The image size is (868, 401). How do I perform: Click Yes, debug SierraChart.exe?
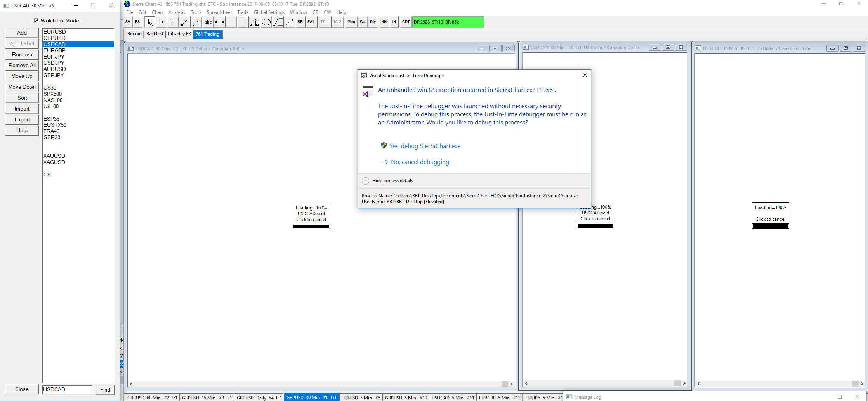(x=425, y=146)
